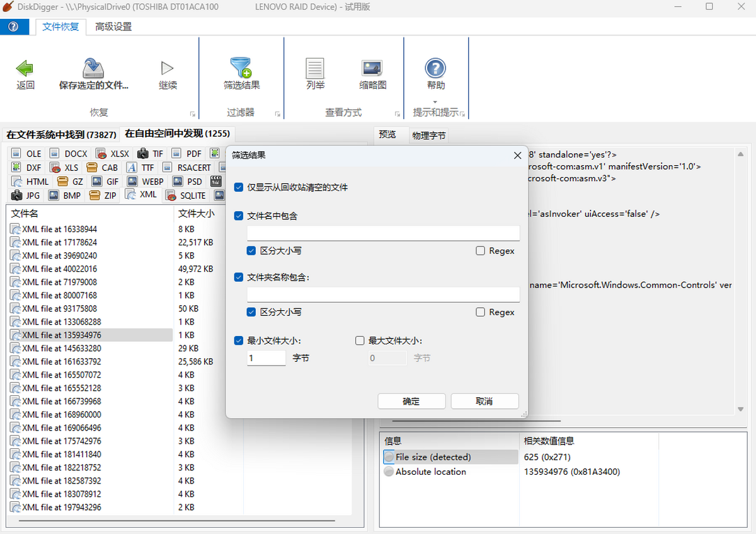Viewport: 756px width, 534px height.
Task: Click 确定 to apply the filter
Action: 411,402
